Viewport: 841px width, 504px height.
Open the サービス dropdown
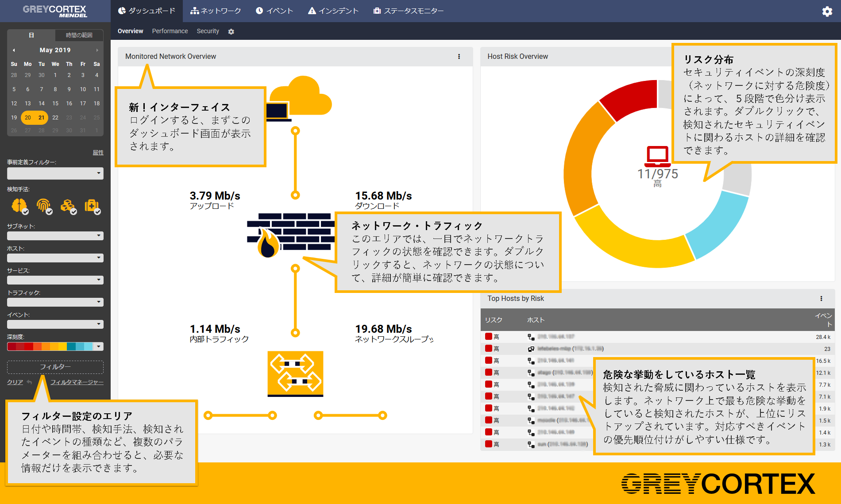[x=55, y=280]
